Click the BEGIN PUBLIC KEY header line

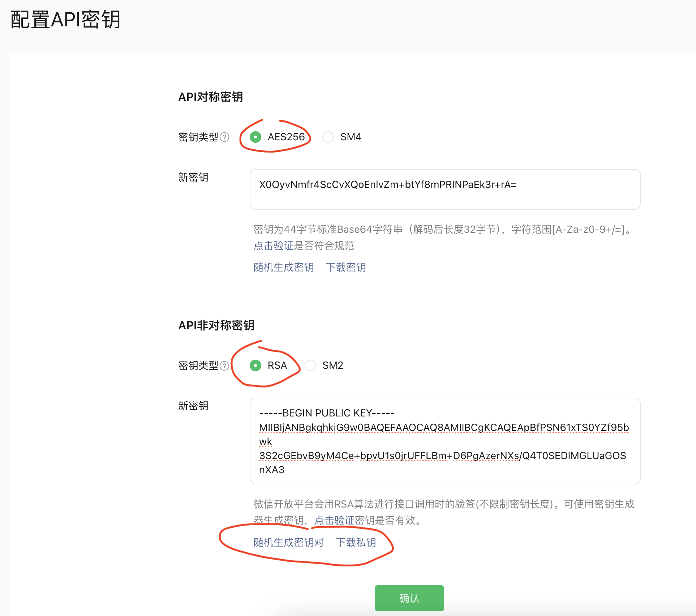327,413
